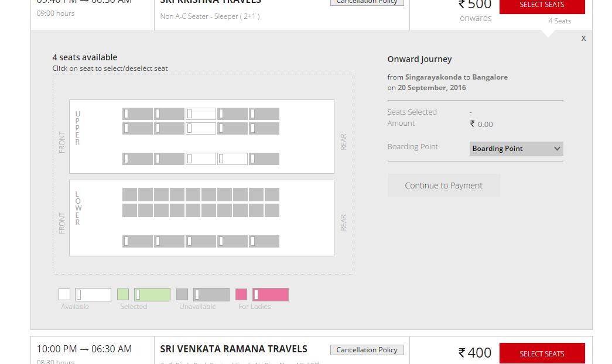Pick the fourth sleeper in the bottom upper-deck row
This screenshot has width=612, height=364.
233,159
